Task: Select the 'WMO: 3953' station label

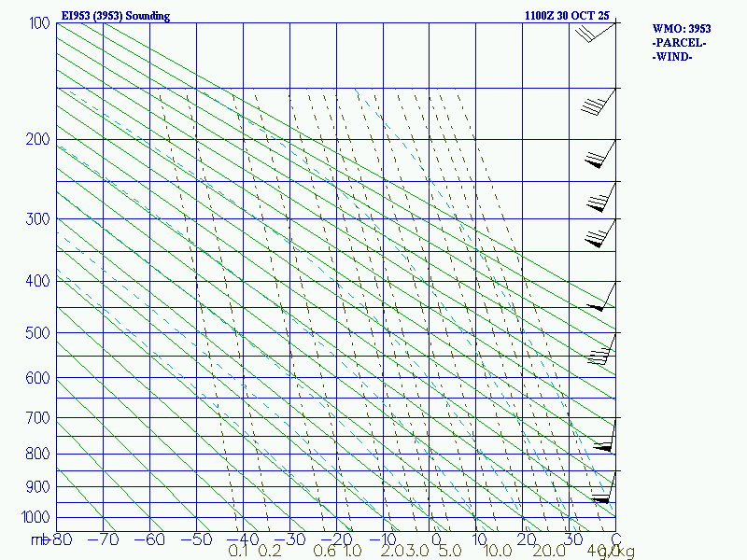Action: click(x=682, y=29)
